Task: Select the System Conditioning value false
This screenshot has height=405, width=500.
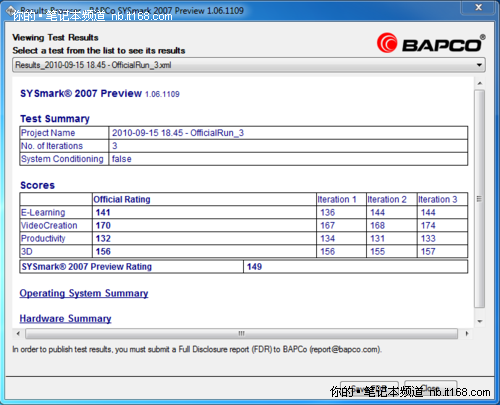Action: (122, 159)
